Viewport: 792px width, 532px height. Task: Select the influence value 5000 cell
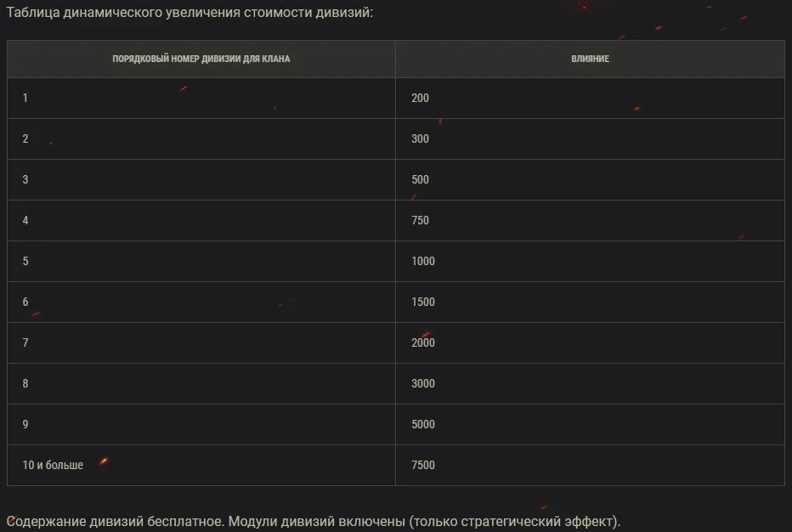(x=422, y=425)
